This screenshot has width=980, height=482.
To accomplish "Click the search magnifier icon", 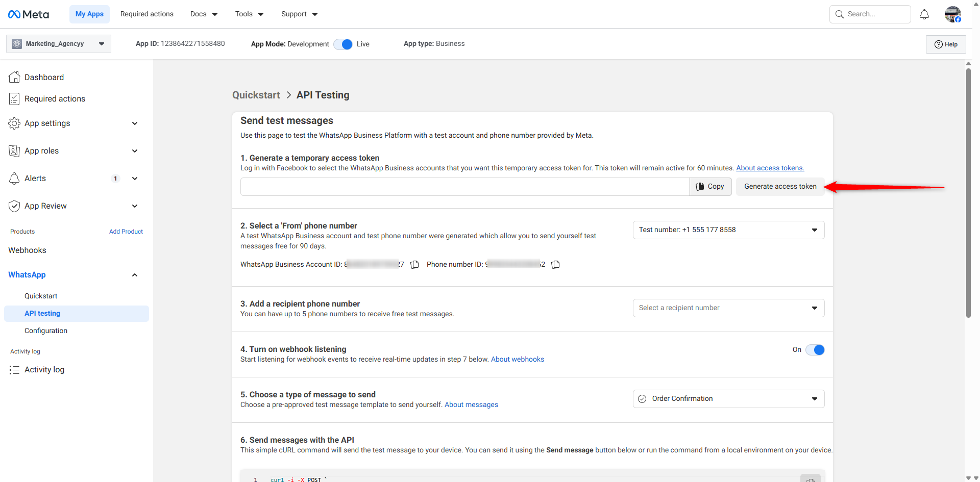I will (840, 14).
